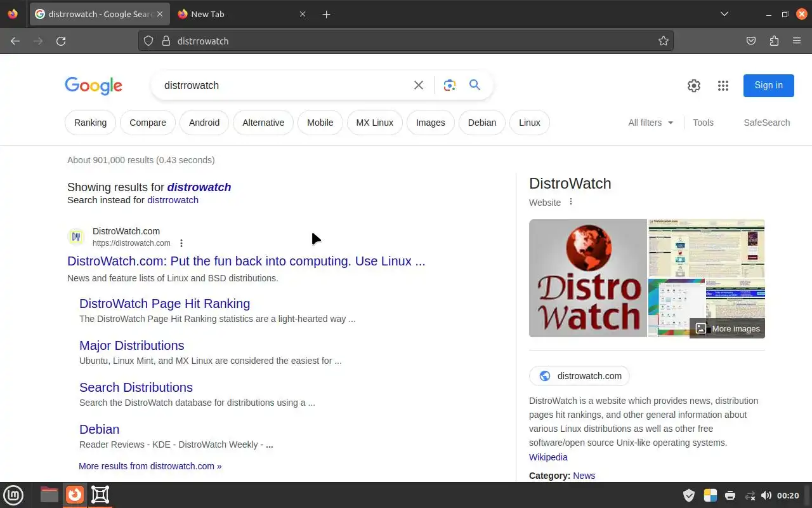
Task: Open Search Distributions sublink
Action: point(136,387)
